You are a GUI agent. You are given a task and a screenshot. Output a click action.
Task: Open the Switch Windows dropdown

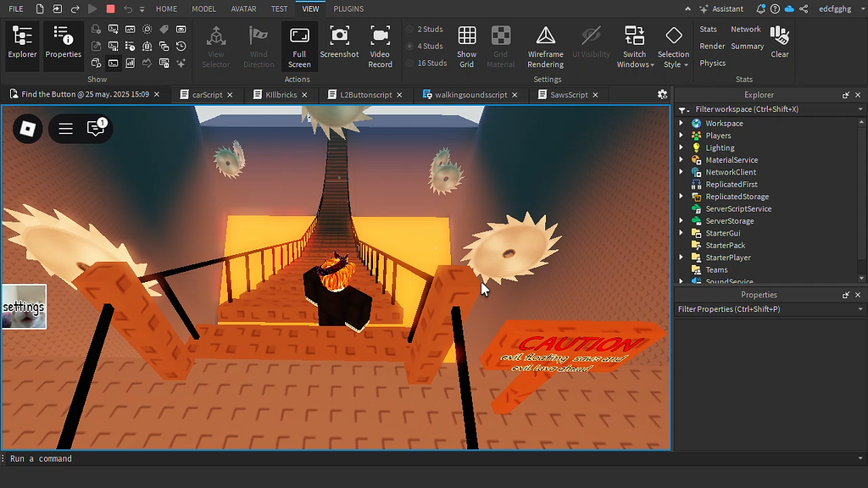point(634,47)
